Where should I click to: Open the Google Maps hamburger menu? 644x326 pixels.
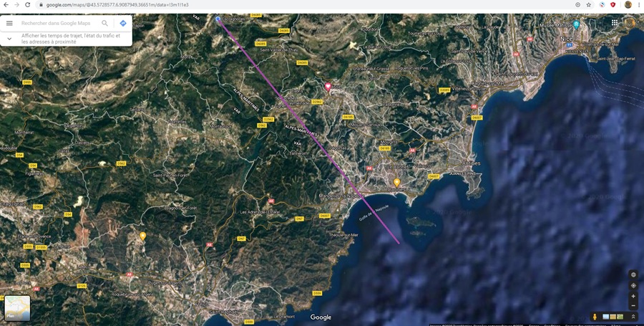click(9, 23)
